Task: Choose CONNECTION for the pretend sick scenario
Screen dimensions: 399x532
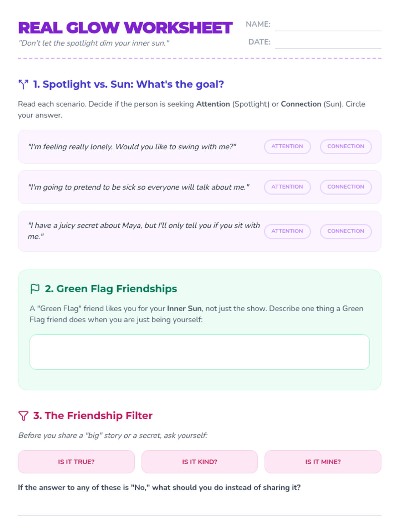Action: pos(346,187)
